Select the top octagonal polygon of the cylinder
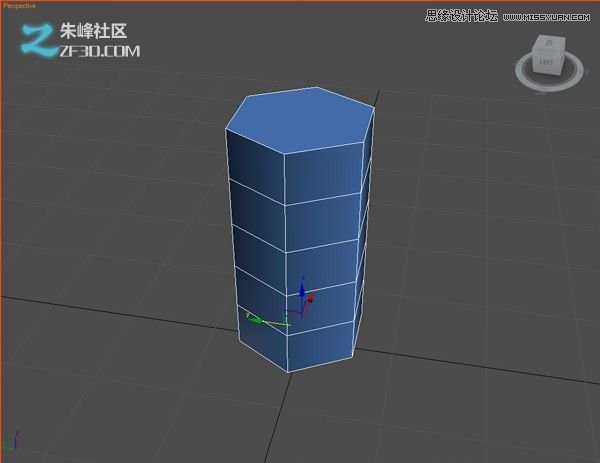Viewport: 600px width, 463px height. 300,120
